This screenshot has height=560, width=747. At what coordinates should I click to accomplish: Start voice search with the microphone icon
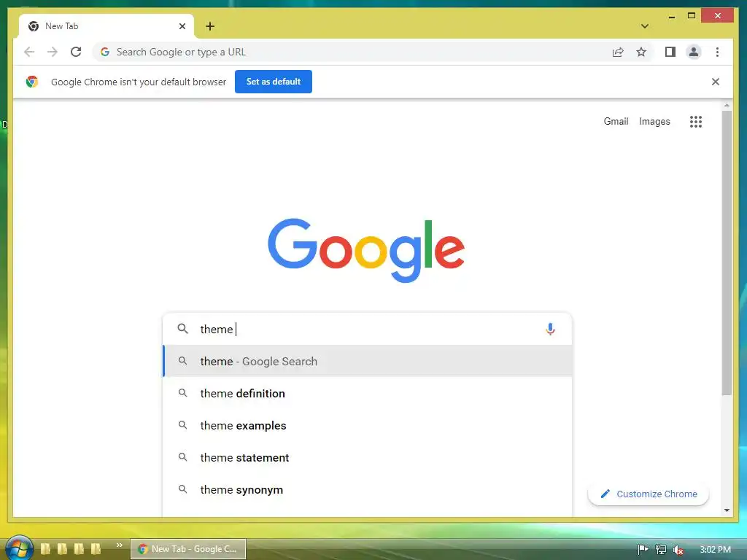coord(550,329)
